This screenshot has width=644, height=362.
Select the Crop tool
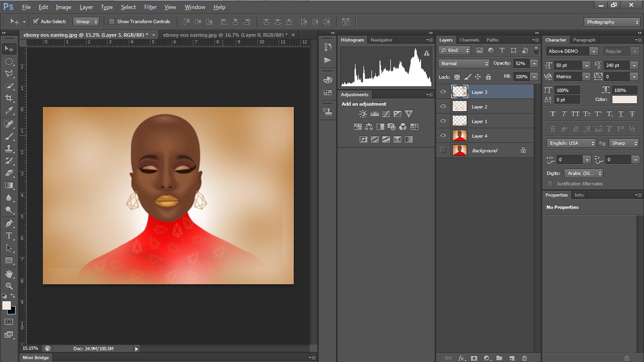pos(9,98)
